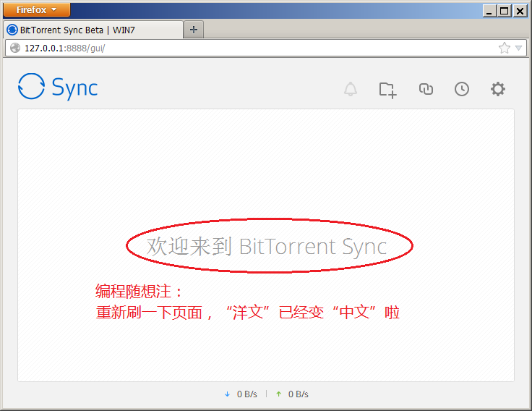Select the BitTorrent Sync Beta tab
The height and width of the screenshot is (411, 532).
(x=93, y=30)
